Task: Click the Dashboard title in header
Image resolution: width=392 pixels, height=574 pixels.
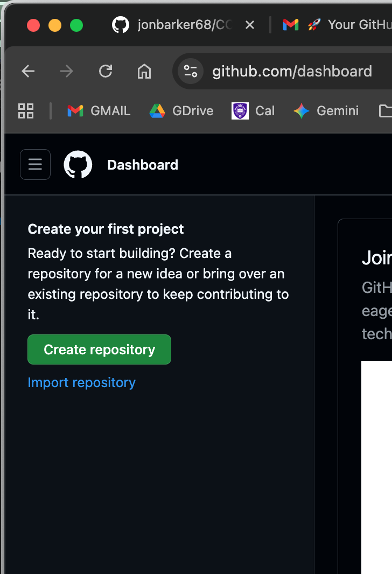Action: pyautogui.click(x=143, y=165)
